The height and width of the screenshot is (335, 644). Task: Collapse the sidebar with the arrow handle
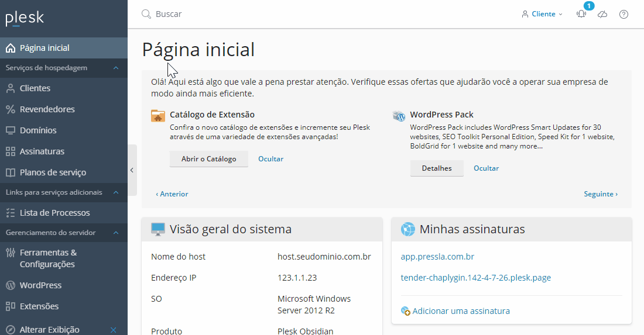[132, 170]
